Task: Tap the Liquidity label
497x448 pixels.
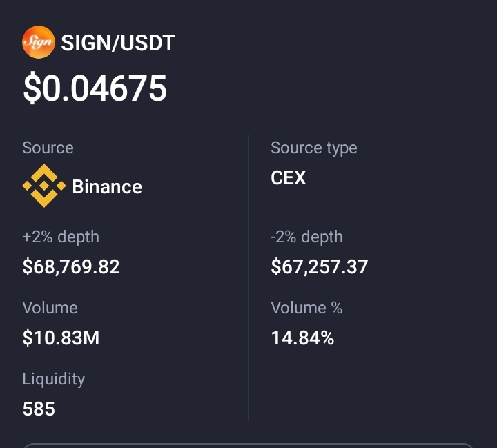Action: 53,379
